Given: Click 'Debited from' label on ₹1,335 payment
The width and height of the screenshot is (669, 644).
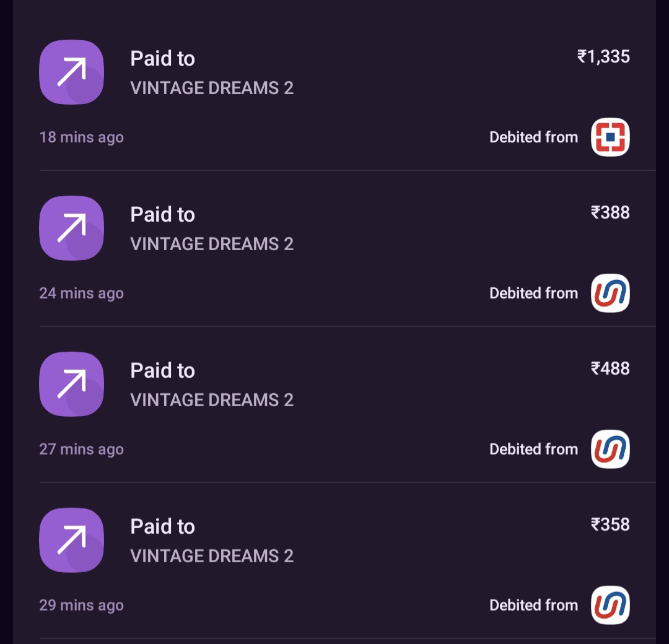Looking at the screenshot, I should [533, 137].
